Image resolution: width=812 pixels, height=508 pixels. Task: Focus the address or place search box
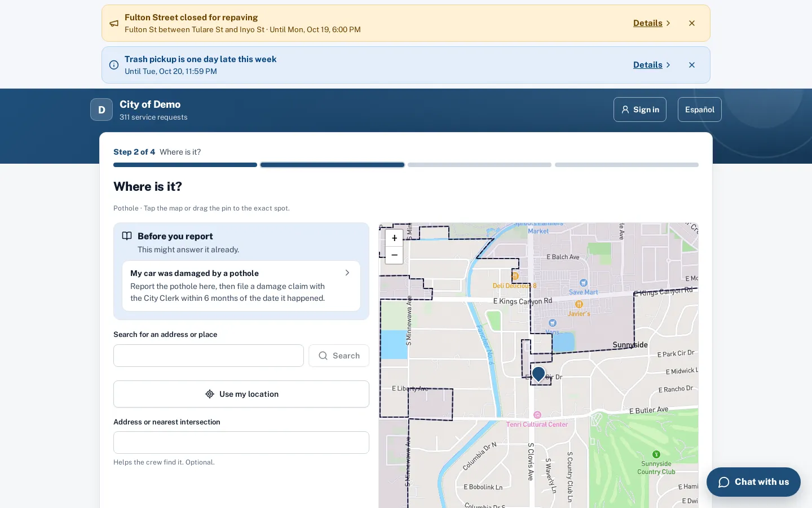pos(209,356)
